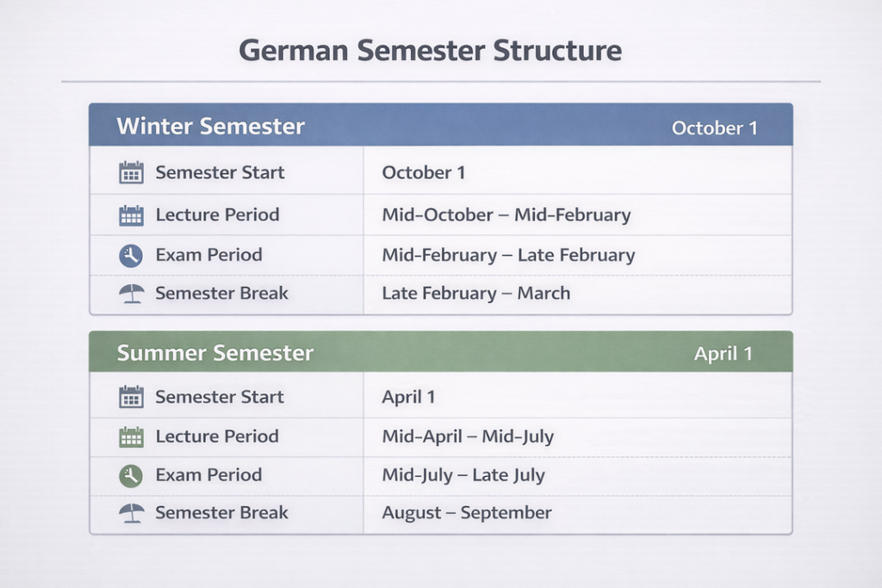Click the Summer Semester Start calendar icon

[x=131, y=397]
